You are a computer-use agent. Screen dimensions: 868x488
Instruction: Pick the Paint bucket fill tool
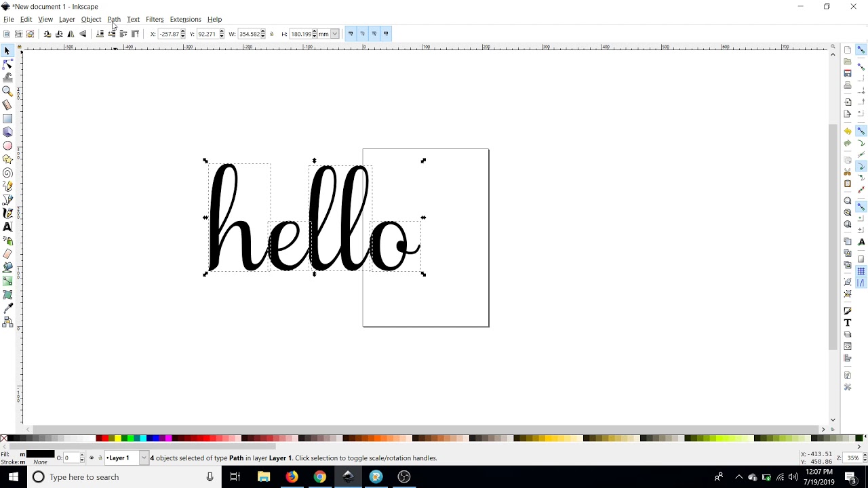coord(7,268)
